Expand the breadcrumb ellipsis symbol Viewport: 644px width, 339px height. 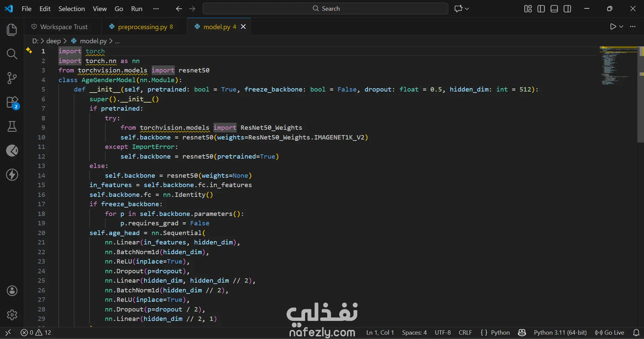[x=117, y=41]
